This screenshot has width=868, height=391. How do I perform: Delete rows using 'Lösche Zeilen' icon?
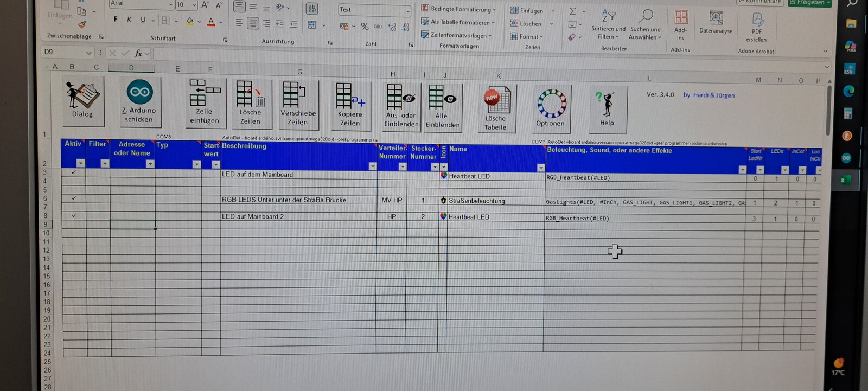point(251,103)
